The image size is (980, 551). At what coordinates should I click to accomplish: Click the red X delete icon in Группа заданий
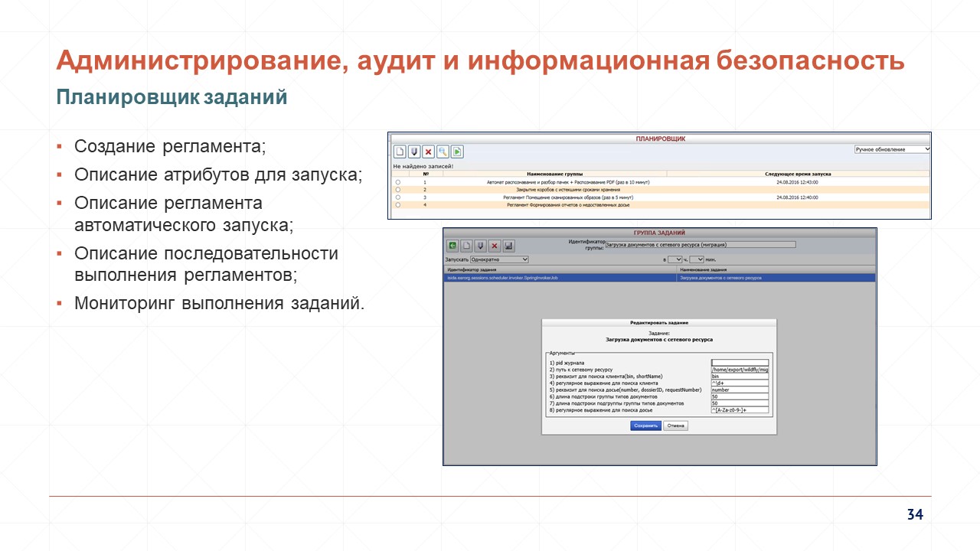495,246
